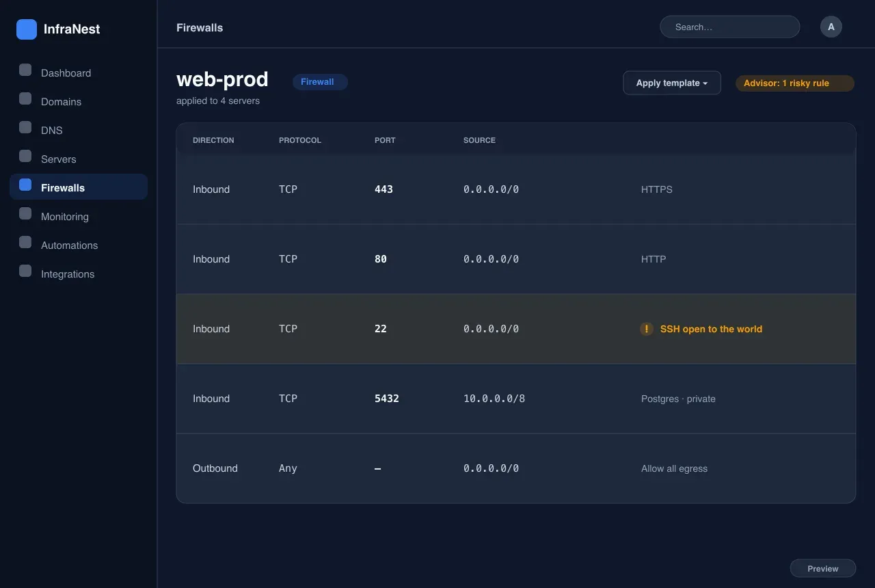The image size is (875, 588).
Task: Click the Preview button
Action: (823, 568)
